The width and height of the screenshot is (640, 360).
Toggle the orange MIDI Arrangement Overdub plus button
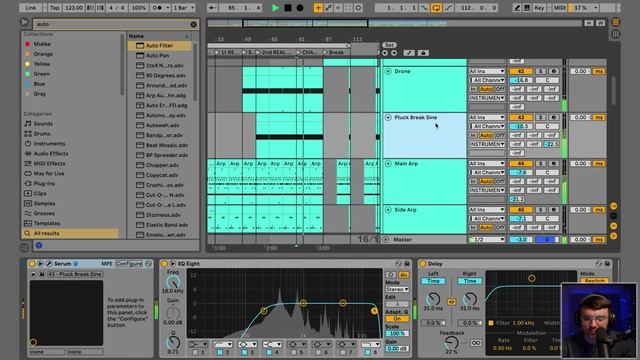point(318,8)
